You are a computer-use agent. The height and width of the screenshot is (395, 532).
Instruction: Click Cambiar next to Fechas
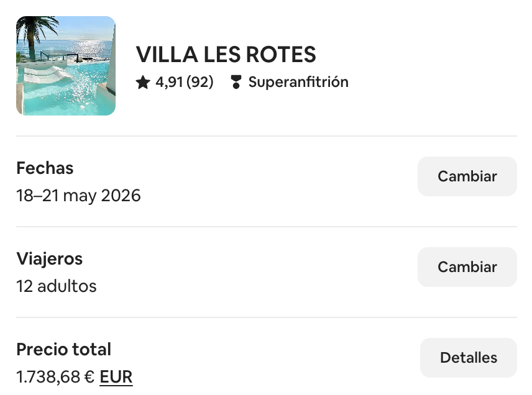pos(467,176)
